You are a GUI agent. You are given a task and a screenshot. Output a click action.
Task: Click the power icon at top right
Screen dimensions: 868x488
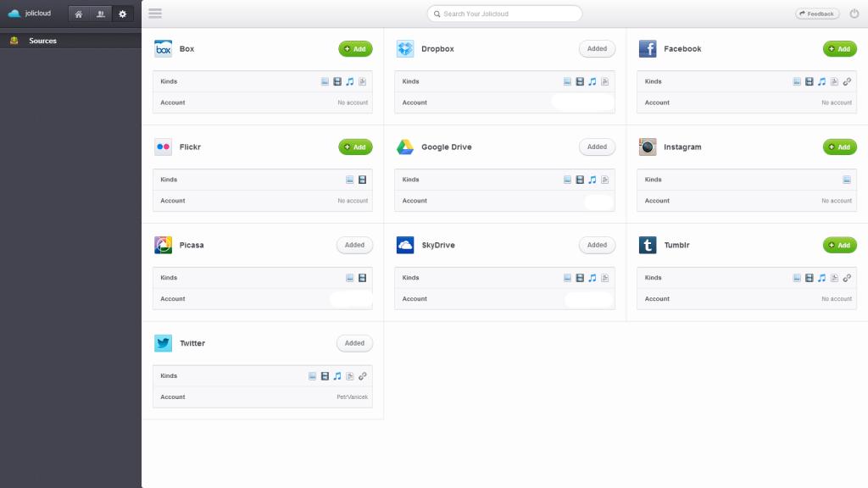coord(854,14)
